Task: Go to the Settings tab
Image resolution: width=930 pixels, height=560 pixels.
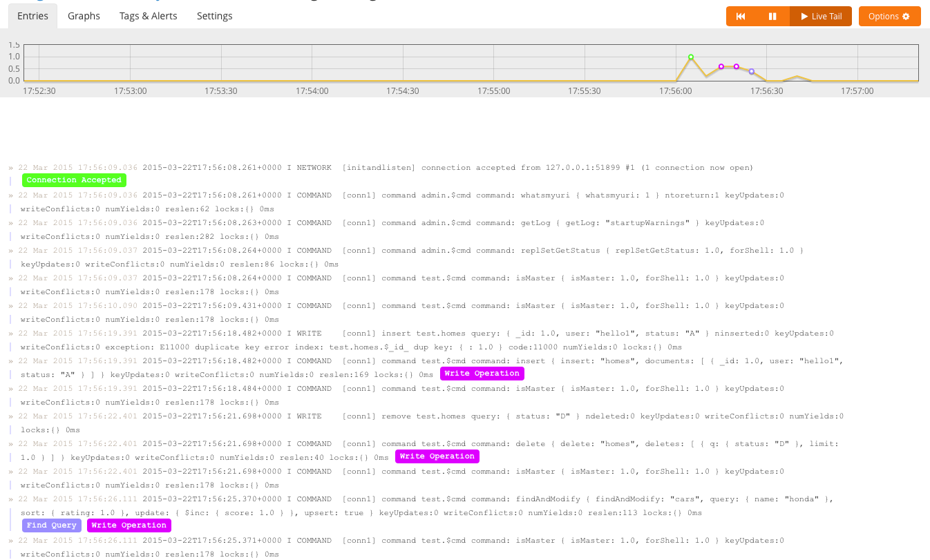Action: (x=214, y=16)
